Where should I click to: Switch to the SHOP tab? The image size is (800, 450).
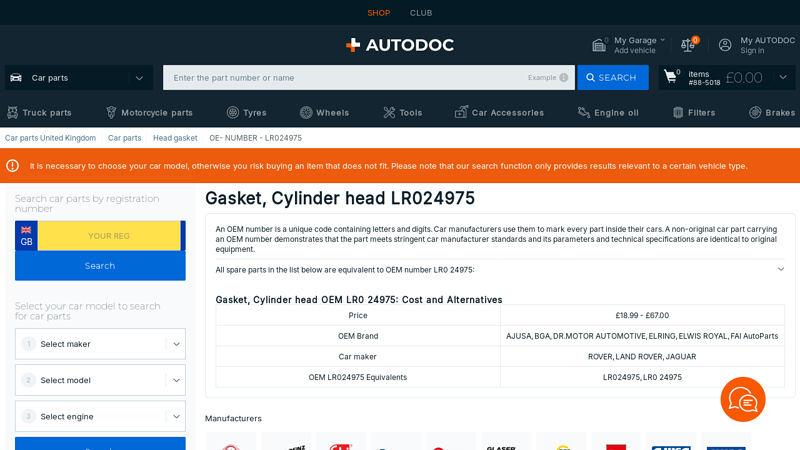click(x=379, y=13)
